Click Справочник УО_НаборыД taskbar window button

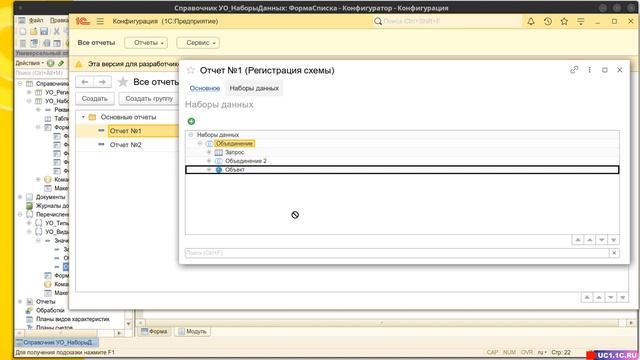pyautogui.click(x=57, y=342)
